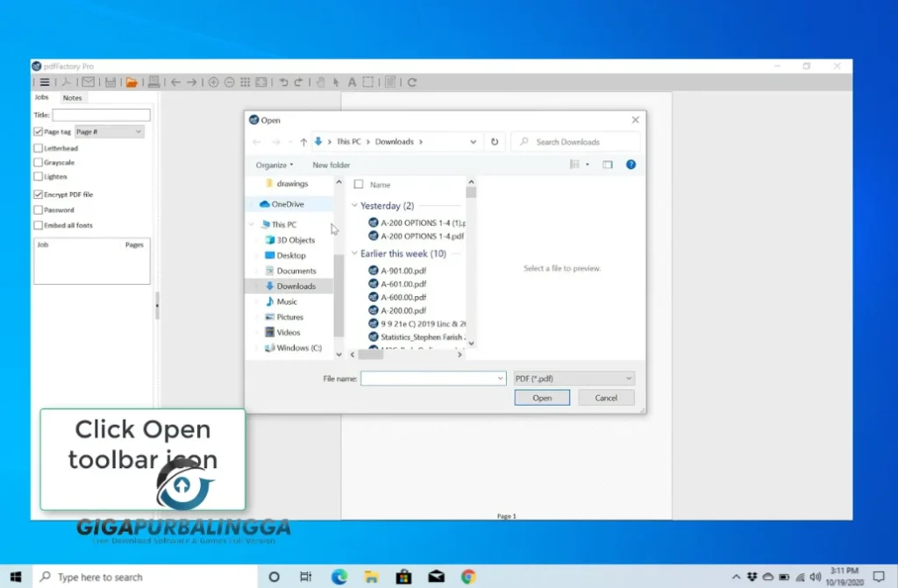Print using the printer toolbar icon
This screenshot has width=898, height=588.
coord(153,81)
